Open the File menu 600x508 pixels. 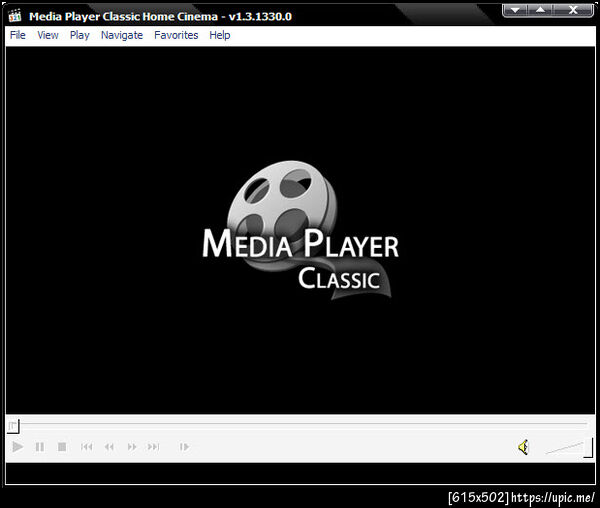coord(18,35)
